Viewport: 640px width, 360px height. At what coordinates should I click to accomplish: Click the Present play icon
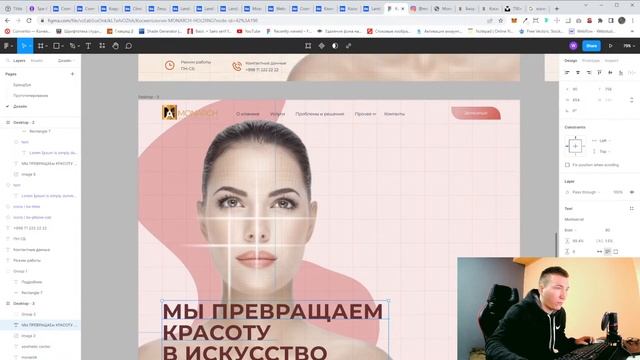point(611,46)
